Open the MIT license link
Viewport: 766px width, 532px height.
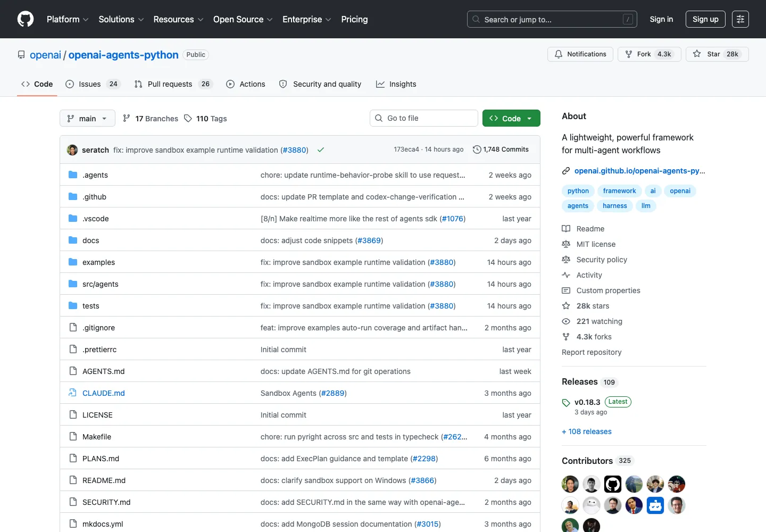tap(588, 244)
